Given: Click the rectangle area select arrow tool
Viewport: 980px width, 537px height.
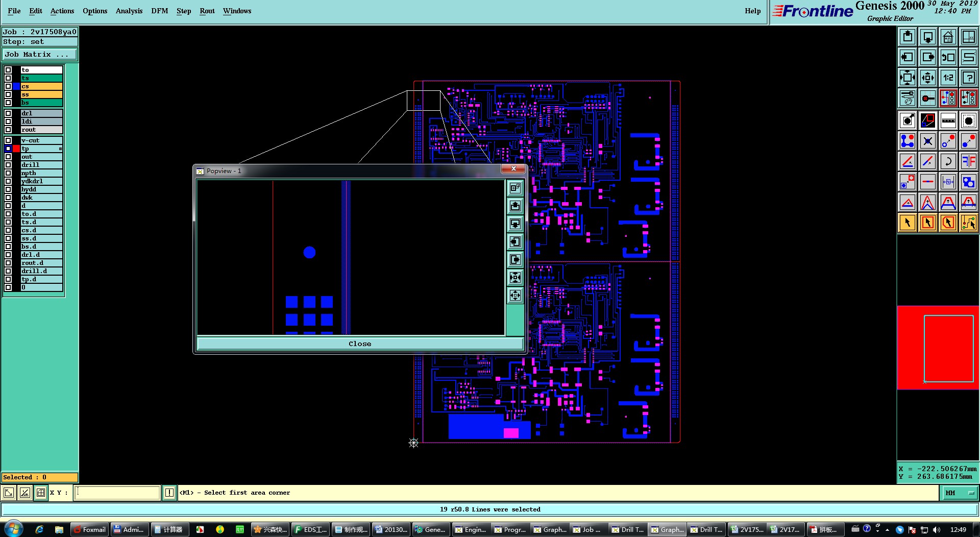Looking at the screenshot, I should (x=928, y=223).
